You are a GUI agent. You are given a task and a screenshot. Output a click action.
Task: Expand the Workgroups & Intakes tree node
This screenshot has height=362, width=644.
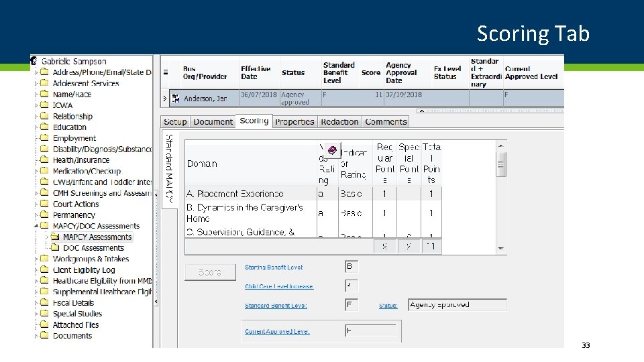click(x=36, y=259)
